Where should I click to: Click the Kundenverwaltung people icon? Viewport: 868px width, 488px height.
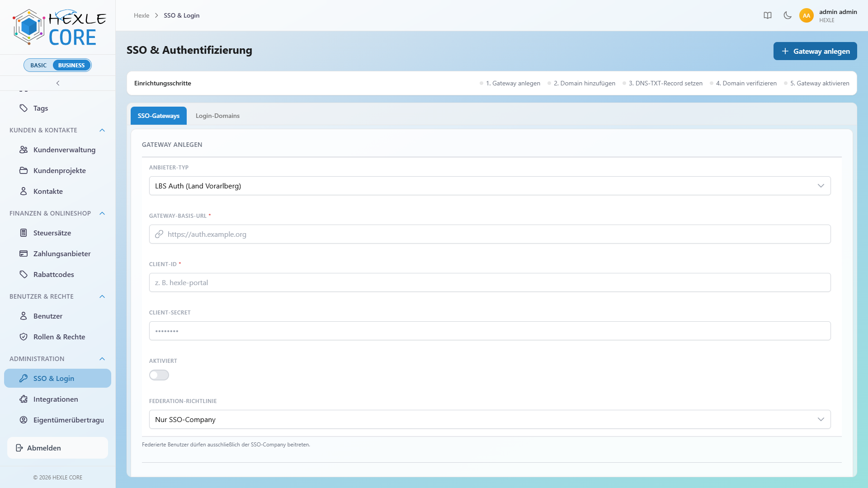[24, 150]
